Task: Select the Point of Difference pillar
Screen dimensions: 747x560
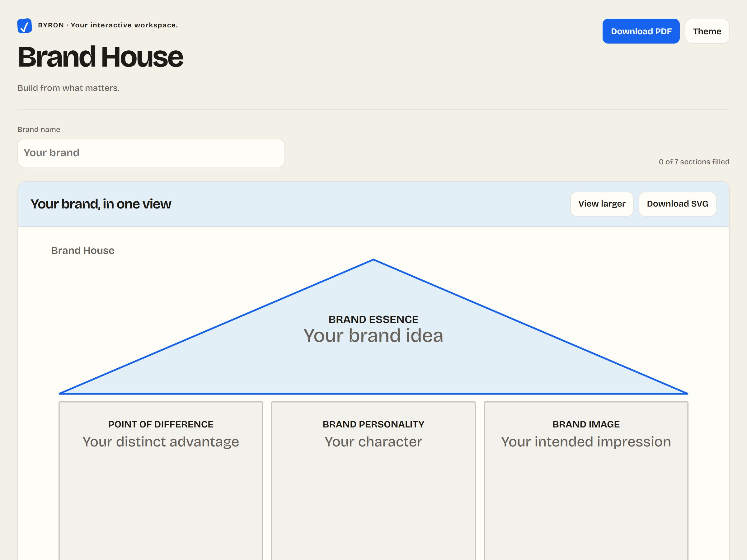Action: coord(161,481)
